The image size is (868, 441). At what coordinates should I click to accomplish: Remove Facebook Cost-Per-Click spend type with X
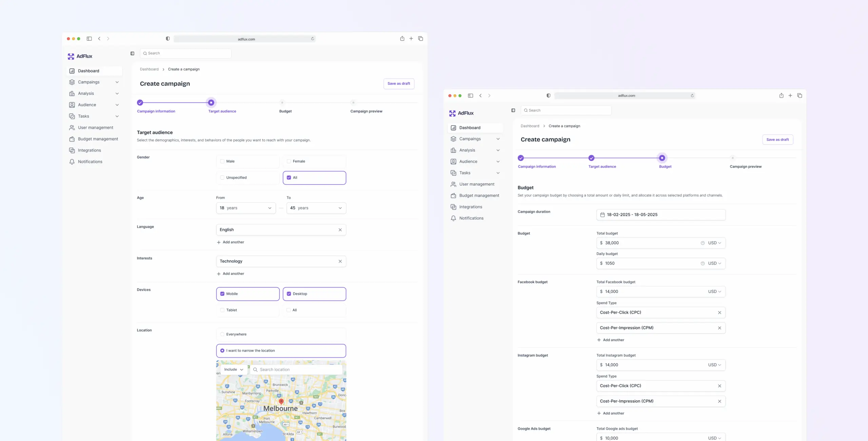[x=719, y=313]
